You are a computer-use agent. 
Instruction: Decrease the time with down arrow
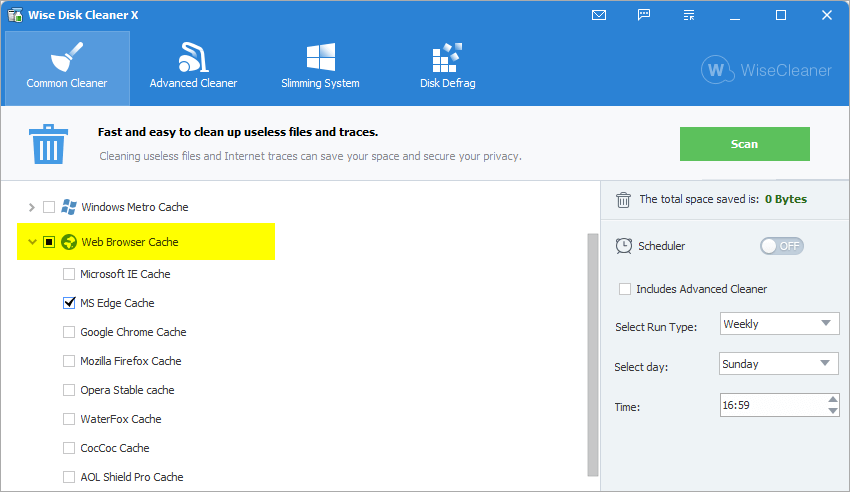pos(833,411)
